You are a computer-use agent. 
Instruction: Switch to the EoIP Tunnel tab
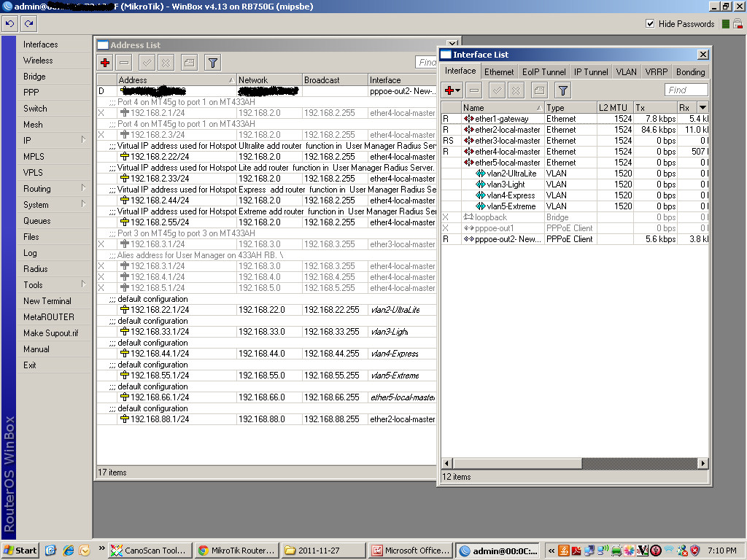[x=543, y=72]
